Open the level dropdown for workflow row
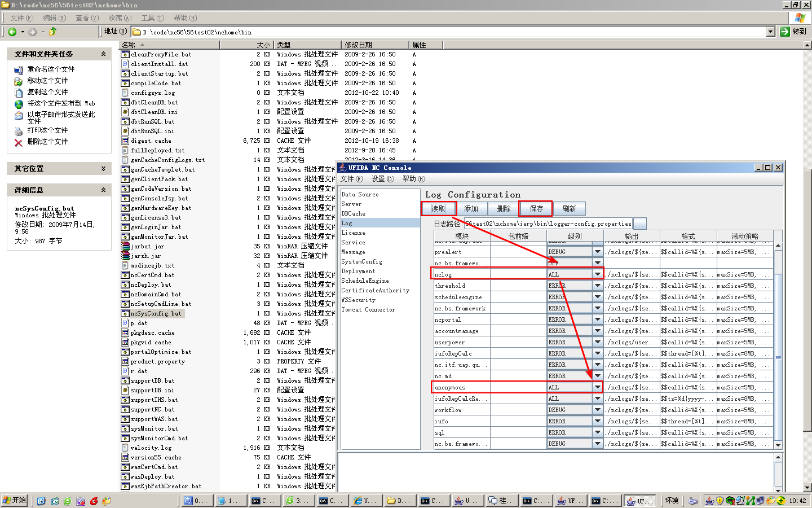 click(x=597, y=410)
